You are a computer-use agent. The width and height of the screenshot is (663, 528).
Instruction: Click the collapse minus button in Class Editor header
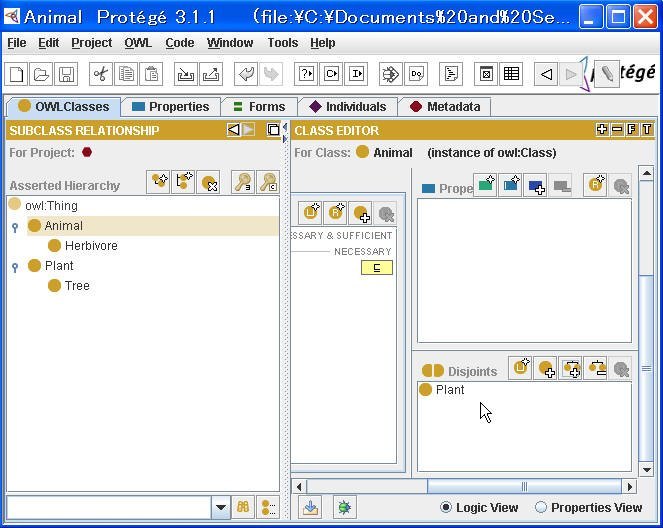click(617, 129)
